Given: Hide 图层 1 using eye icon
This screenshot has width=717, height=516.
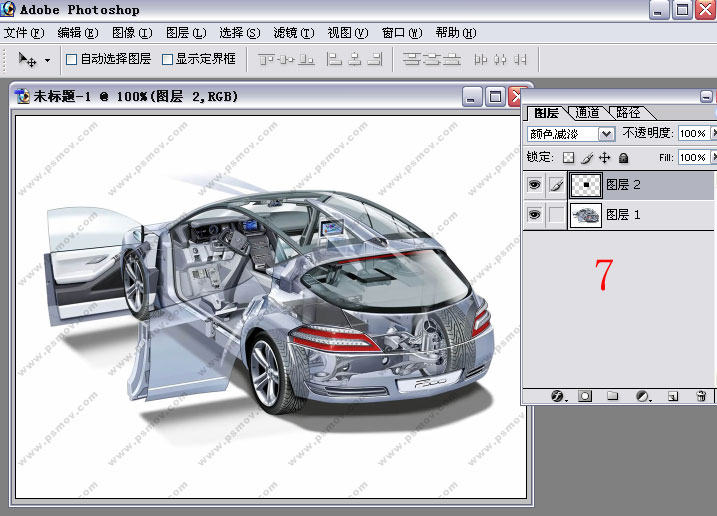Looking at the screenshot, I should coord(534,215).
